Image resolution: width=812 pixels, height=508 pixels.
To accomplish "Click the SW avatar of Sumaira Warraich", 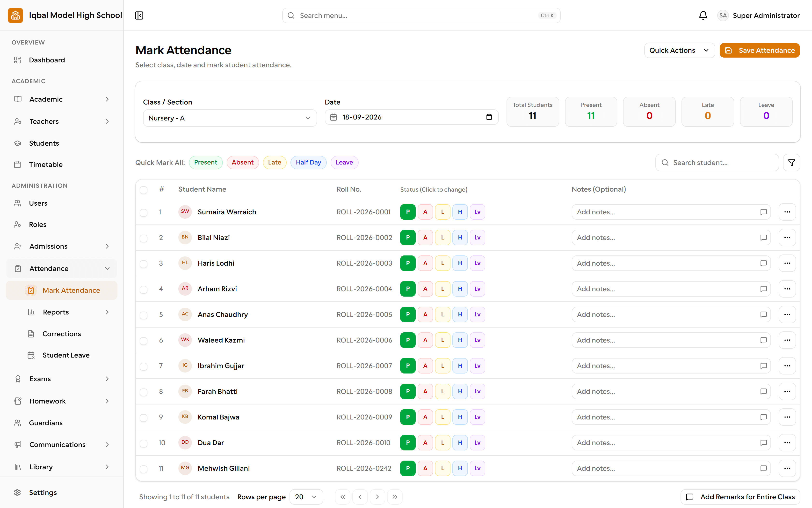I will 185,212.
